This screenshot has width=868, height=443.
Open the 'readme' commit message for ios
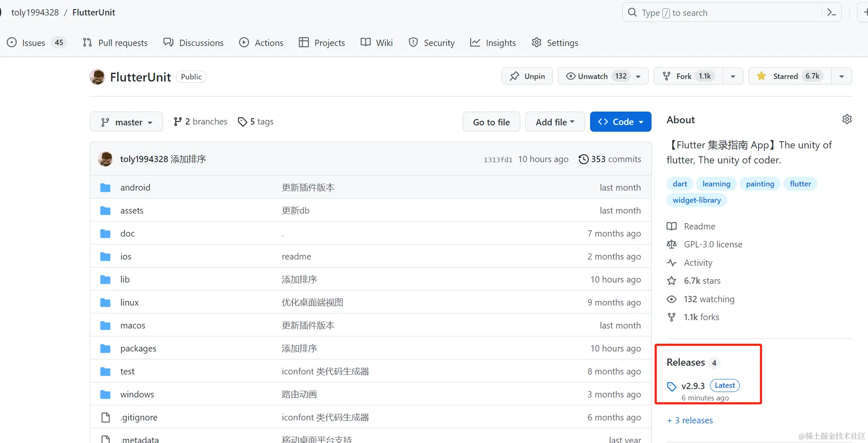tap(296, 257)
